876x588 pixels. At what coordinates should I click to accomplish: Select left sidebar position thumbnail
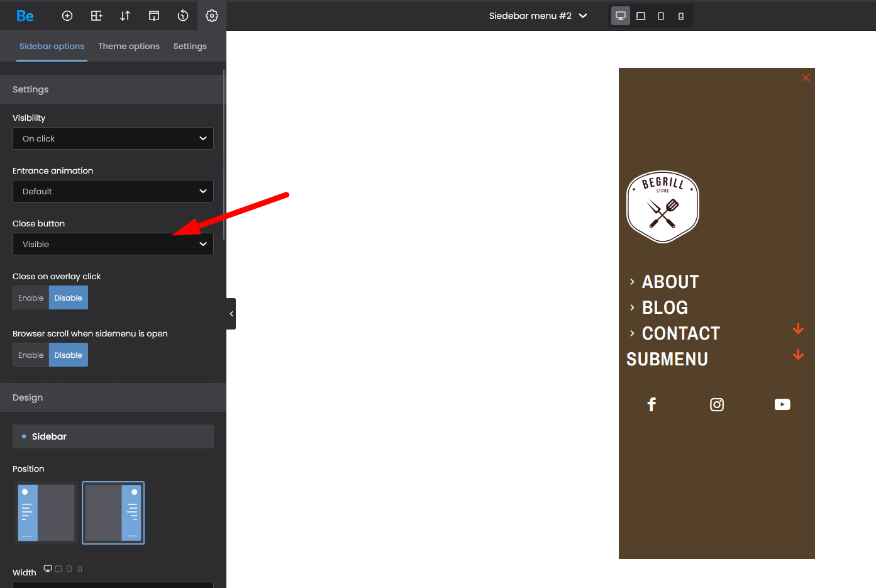(x=47, y=513)
